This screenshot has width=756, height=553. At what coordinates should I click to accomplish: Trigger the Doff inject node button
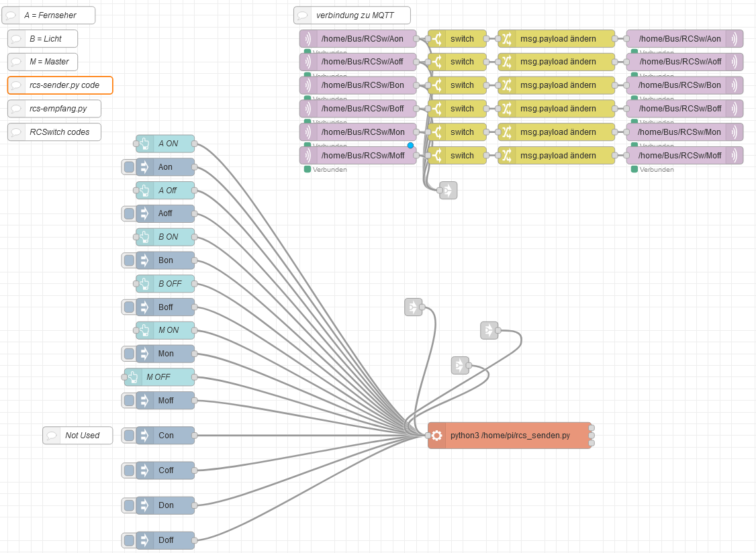pyautogui.click(x=129, y=540)
